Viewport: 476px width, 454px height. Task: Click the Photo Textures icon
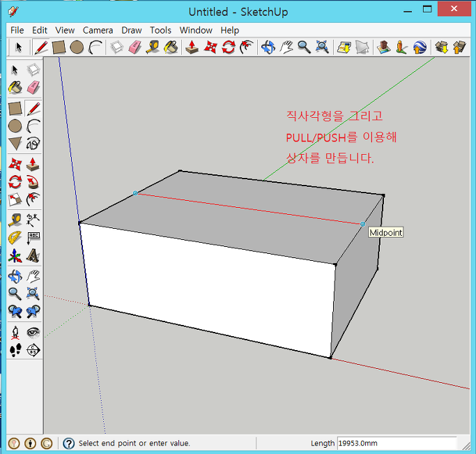[401, 47]
